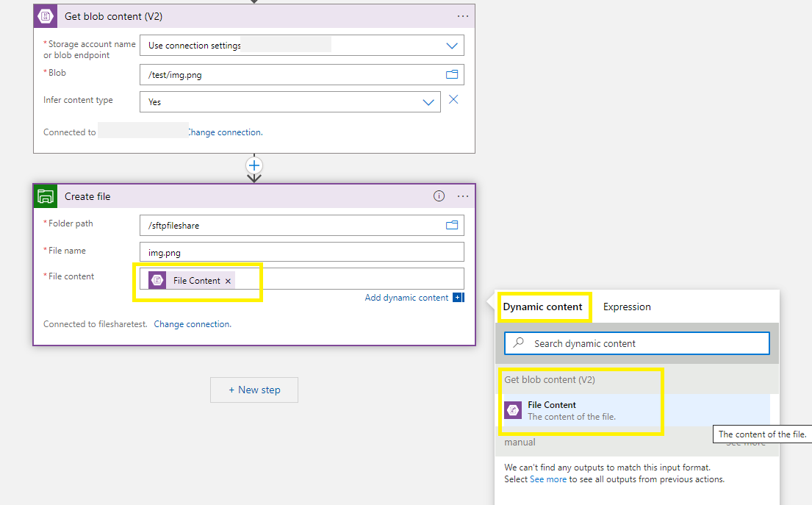
Task: Remove the File Content token
Action: [x=229, y=280]
